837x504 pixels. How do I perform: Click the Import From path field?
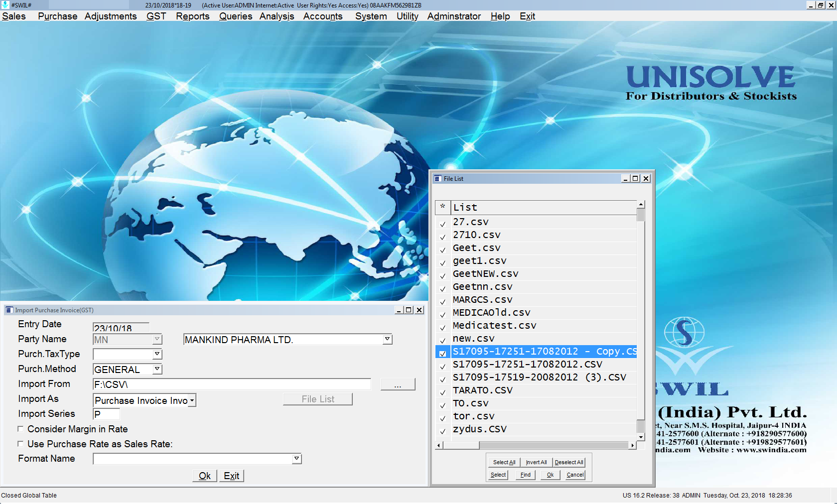[232, 384]
